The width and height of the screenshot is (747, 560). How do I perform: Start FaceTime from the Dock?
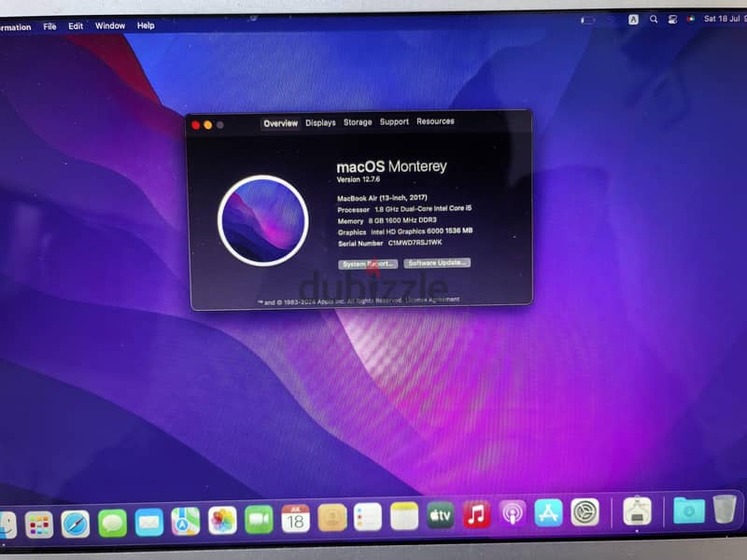coord(259,519)
